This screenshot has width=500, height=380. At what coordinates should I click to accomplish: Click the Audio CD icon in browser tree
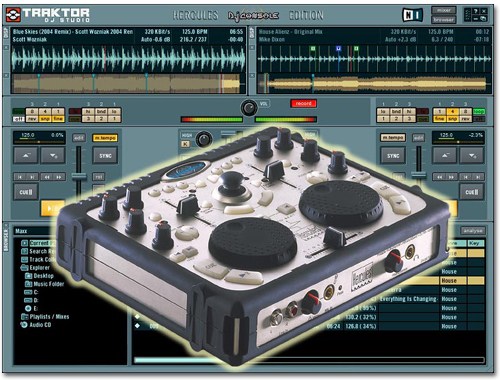point(24,325)
